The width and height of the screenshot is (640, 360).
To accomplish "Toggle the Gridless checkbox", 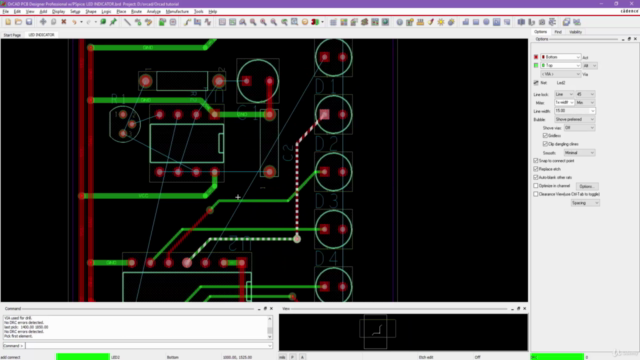I will pos(545,136).
